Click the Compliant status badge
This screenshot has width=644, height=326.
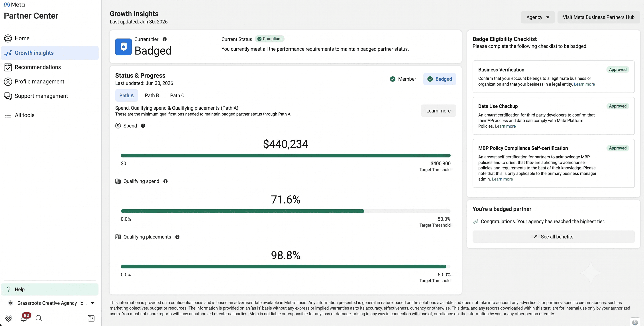click(269, 39)
